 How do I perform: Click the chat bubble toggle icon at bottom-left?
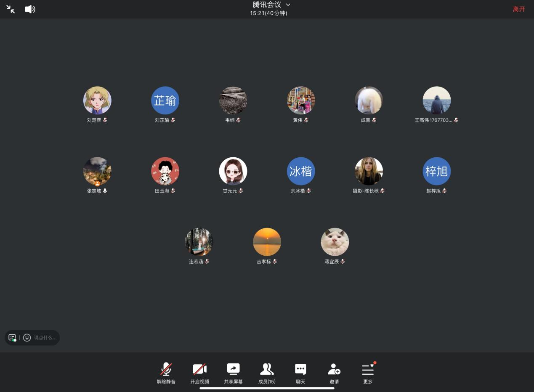coord(12,338)
